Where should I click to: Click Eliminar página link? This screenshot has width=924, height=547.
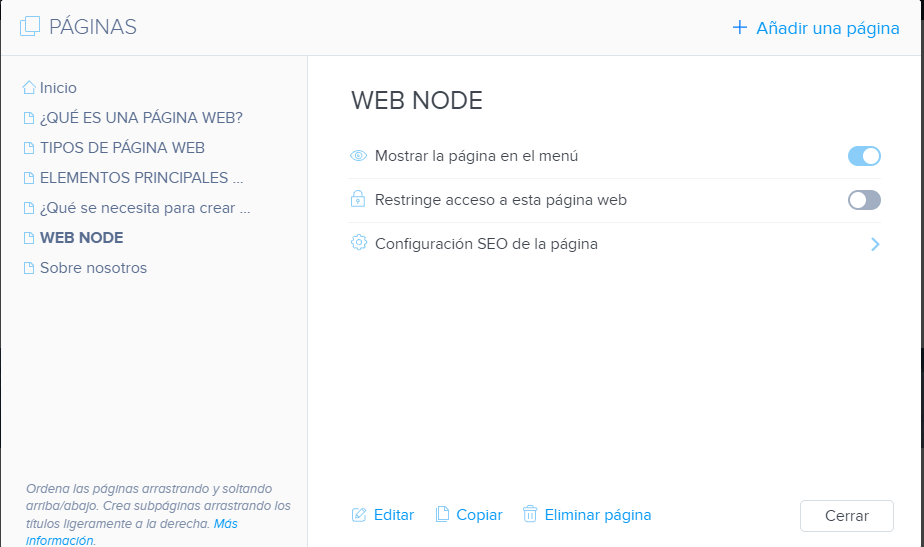coord(598,515)
